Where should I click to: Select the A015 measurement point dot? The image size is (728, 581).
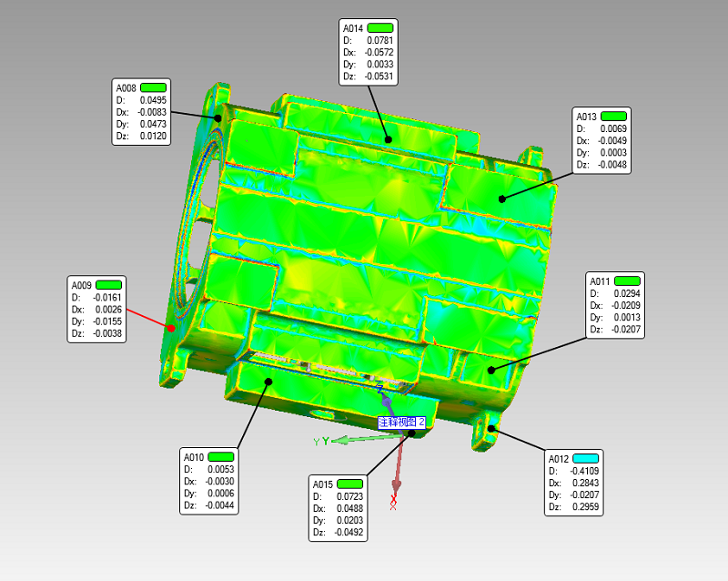(x=412, y=433)
